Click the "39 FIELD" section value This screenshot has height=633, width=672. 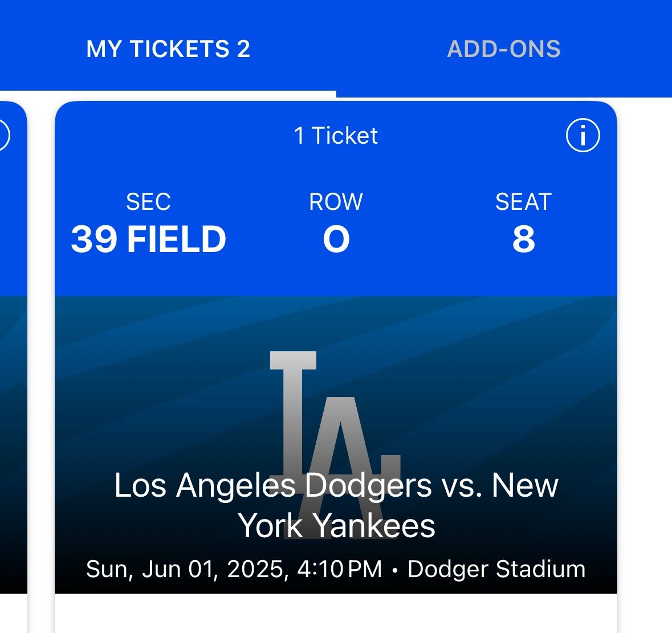pyautogui.click(x=148, y=239)
